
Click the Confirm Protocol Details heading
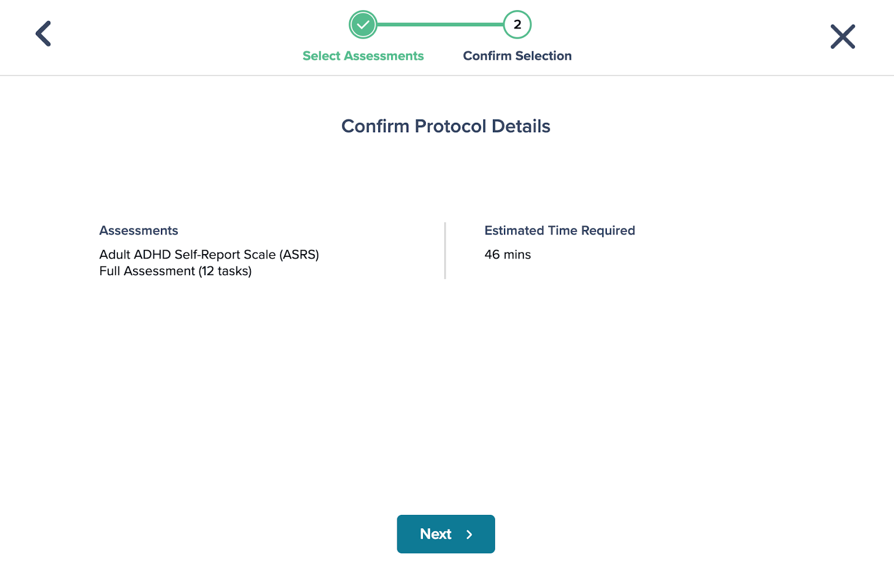(446, 126)
